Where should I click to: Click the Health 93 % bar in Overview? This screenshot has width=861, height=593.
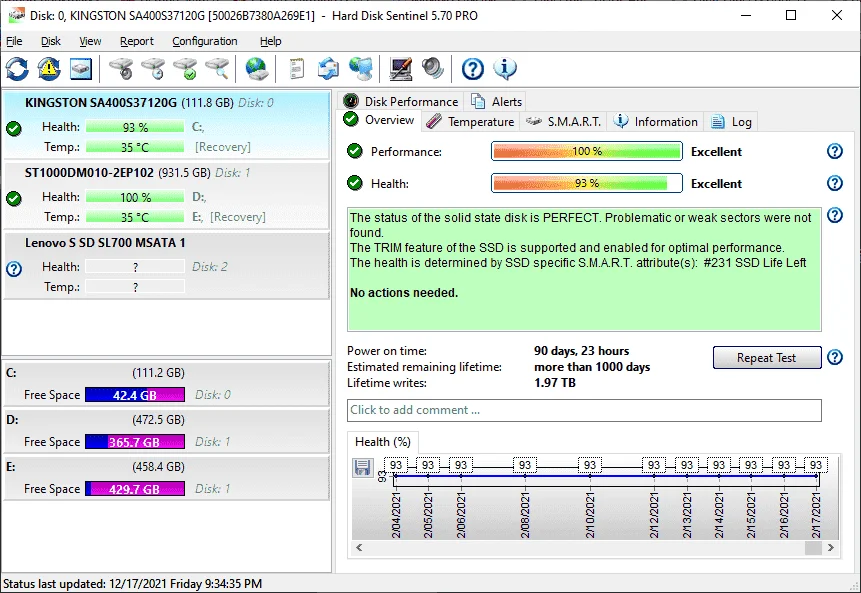coord(587,183)
